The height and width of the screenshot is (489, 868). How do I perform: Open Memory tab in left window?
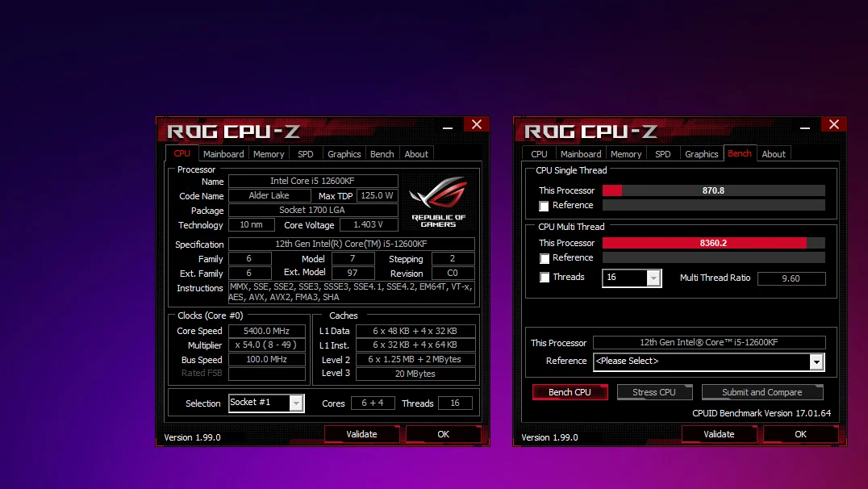point(269,154)
